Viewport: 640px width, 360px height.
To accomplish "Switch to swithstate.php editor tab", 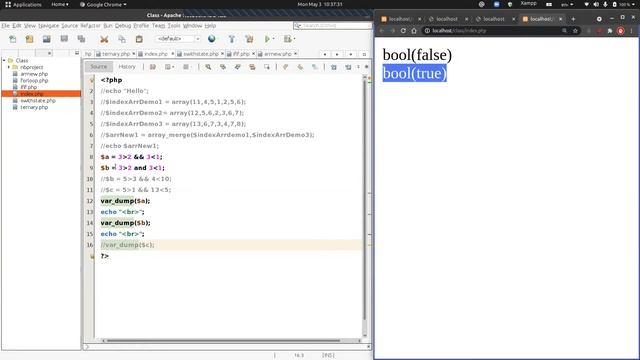I will coord(200,54).
